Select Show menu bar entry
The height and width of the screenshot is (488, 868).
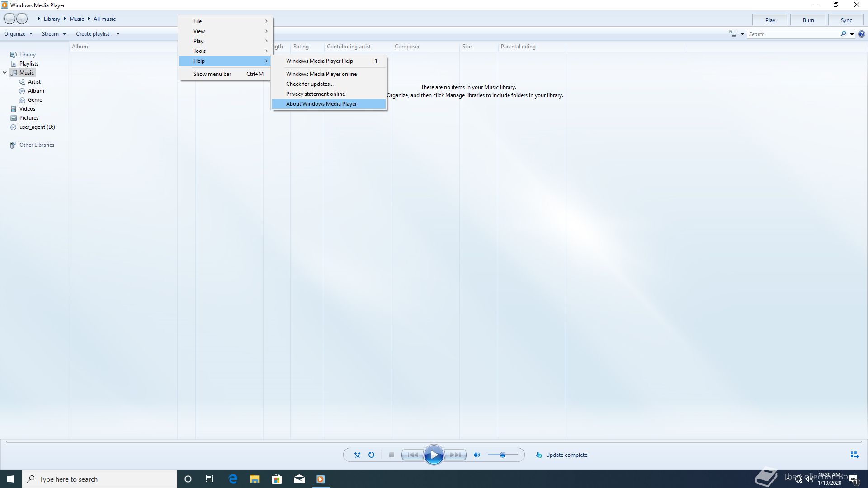pyautogui.click(x=225, y=74)
